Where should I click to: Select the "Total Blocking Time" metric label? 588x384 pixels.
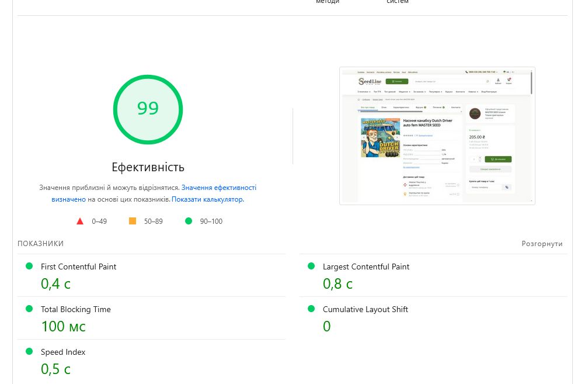point(76,309)
